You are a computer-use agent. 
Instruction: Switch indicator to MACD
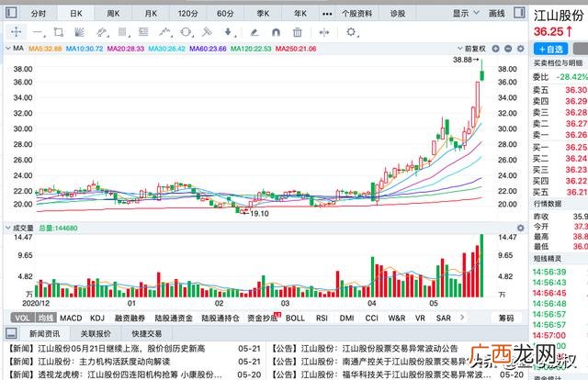click(71, 319)
